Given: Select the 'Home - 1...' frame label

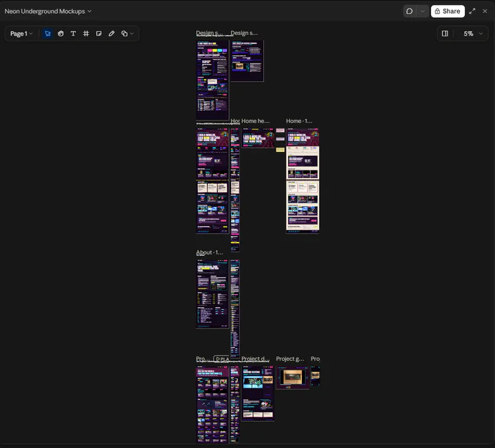Looking at the screenshot, I should tap(299, 121).
